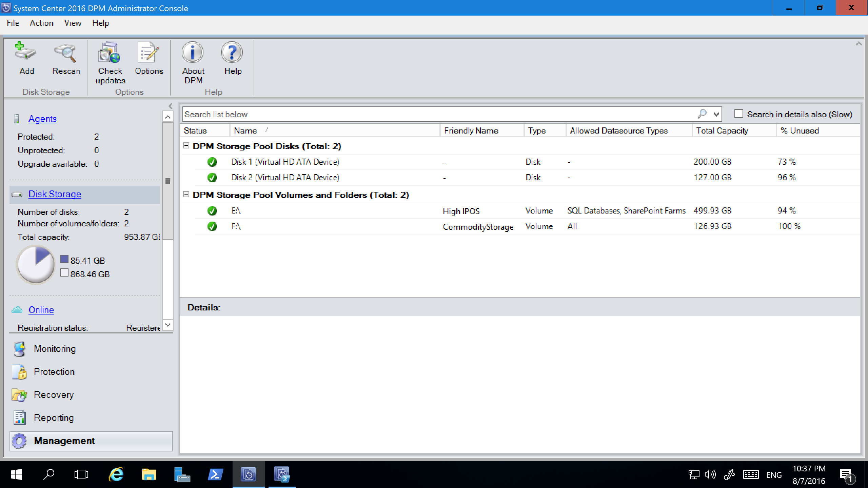Select Disk 1 Virtual HD ATA Device

click(x=285, y=161)
